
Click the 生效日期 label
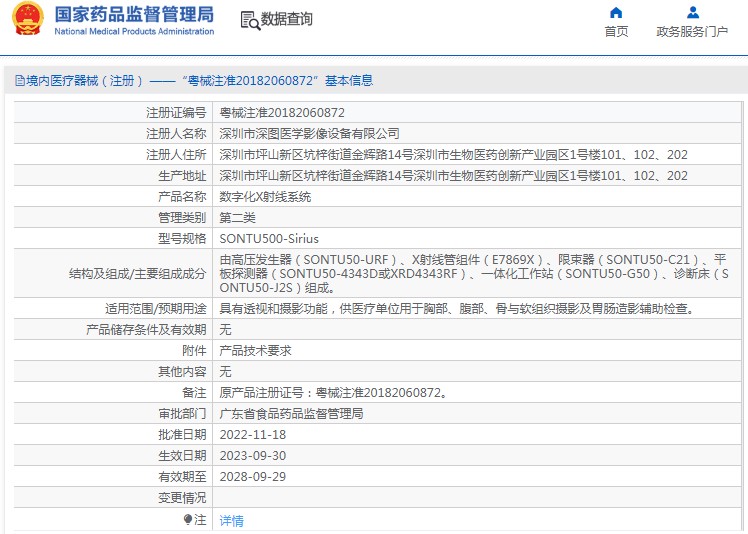[182, 456]
